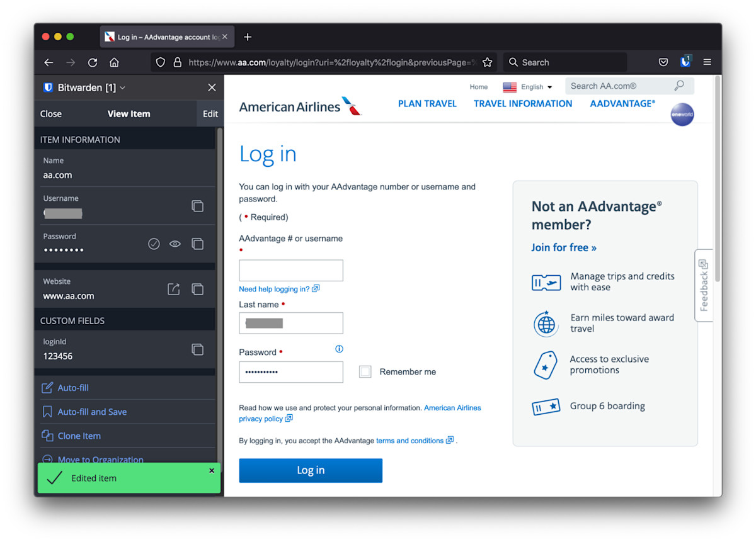Click the Bitwarden extension toolbar icon
This screenshot has width=756, height=542.
click(x=685, y=62)
